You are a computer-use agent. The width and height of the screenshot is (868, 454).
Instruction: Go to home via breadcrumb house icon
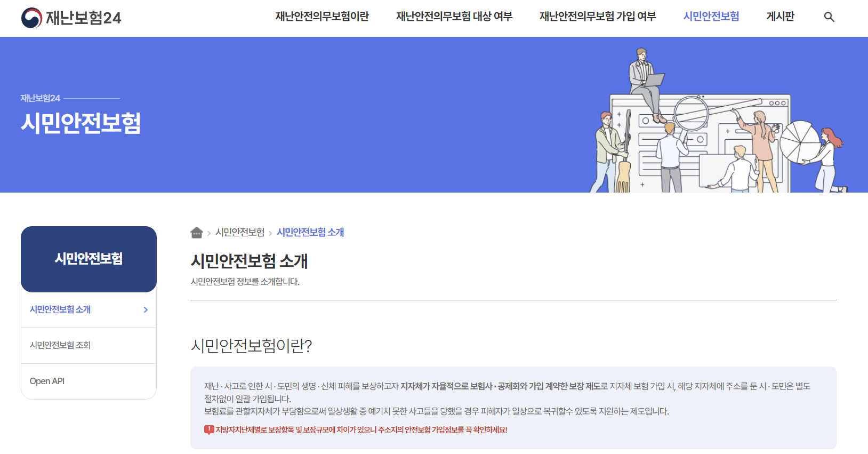coord(197,232)
